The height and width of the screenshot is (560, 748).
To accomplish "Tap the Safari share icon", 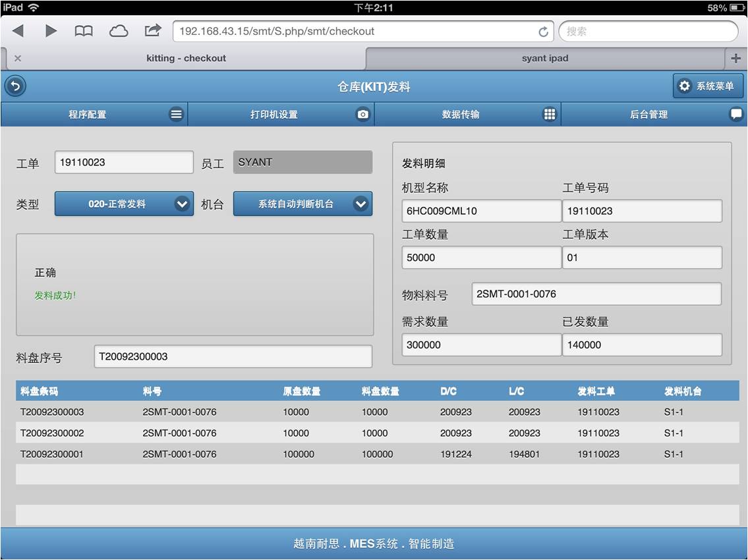I will [x=153, y=30].
